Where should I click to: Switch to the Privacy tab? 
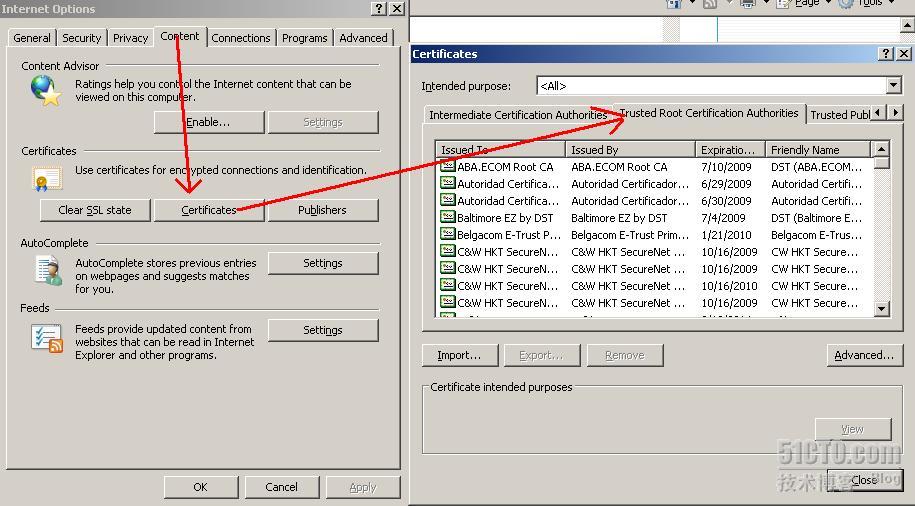pos(130,38)
